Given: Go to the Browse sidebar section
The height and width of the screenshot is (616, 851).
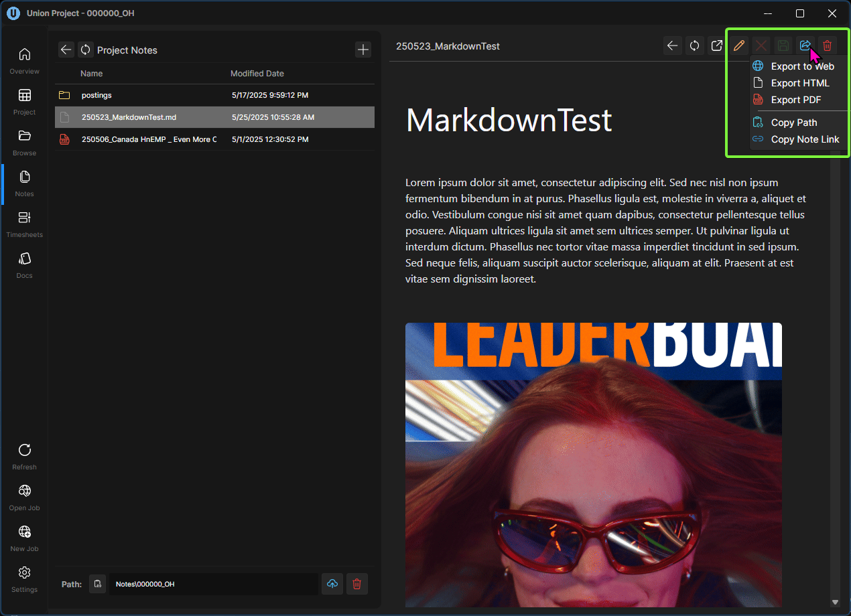Looking at the screenshot, I should click(24, 142).
